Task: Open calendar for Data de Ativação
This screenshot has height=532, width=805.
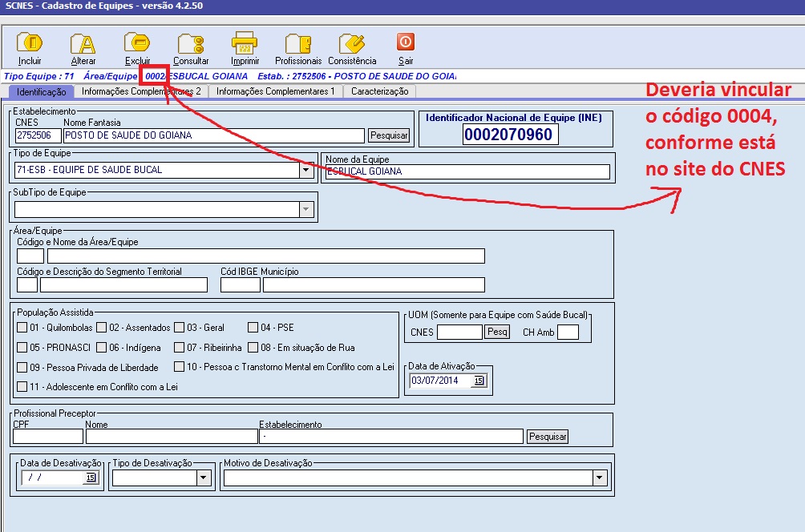Action: click(x=479, y=381)
